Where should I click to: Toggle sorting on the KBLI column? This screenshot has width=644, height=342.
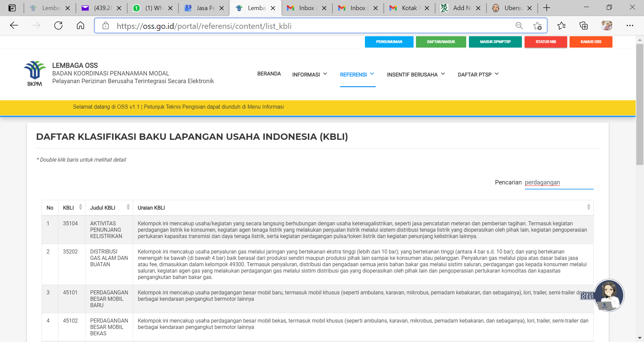(x=80, y=207)
